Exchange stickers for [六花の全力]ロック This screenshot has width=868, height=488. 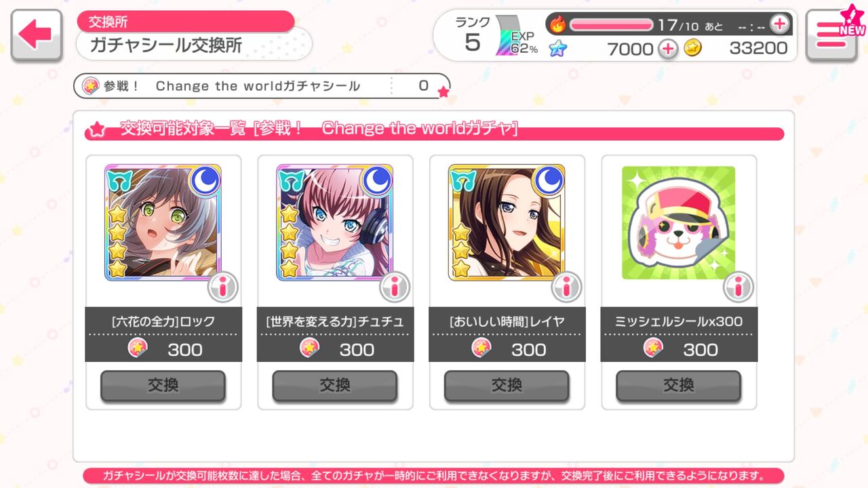click(163, 386)
